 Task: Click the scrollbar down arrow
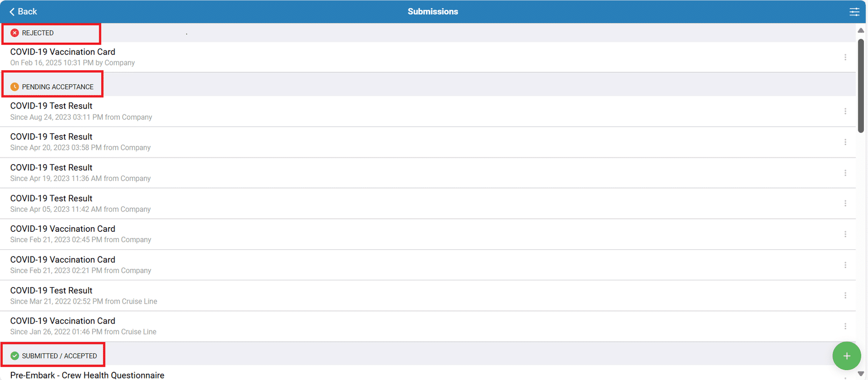[x=861, y=374]
